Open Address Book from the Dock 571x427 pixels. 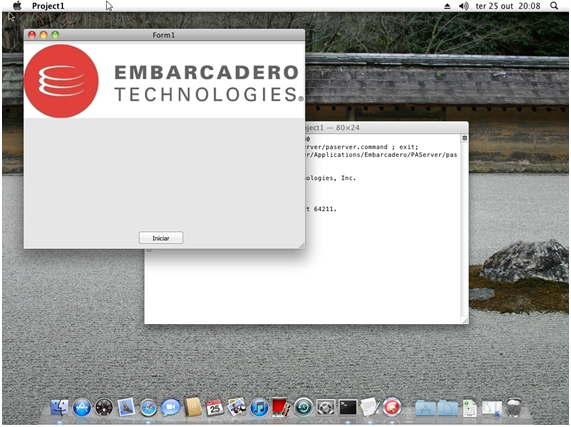click(193, 407)
